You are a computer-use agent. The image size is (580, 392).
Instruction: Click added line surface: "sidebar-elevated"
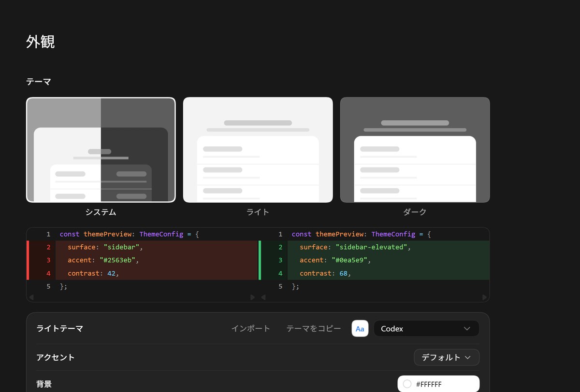[x=375, y=247]
